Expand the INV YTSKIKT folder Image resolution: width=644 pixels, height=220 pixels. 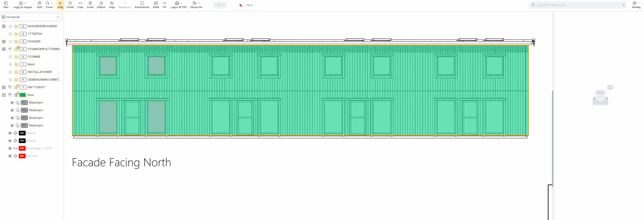[4, 87]
